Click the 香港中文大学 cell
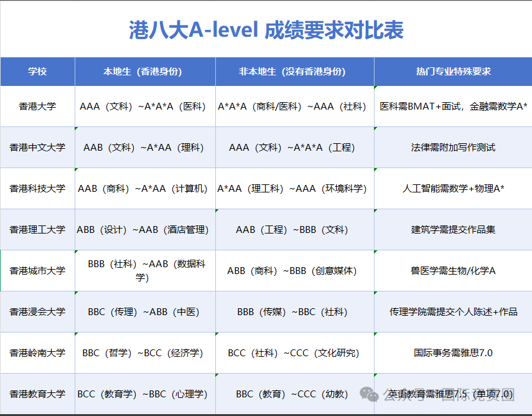The height and width of the screenshot is (416, 532). [38, 148]
